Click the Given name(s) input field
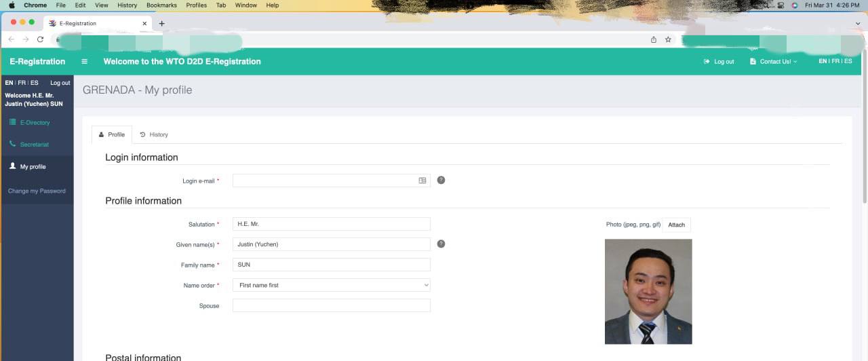Image resolution: width=868 pixels, height=361 pixels. (x=332, y=244)
